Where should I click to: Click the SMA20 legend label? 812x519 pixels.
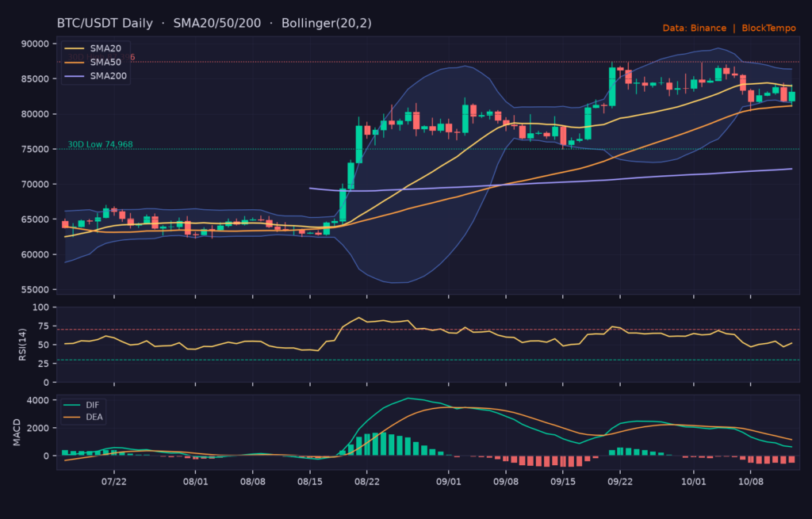[105, 48]
